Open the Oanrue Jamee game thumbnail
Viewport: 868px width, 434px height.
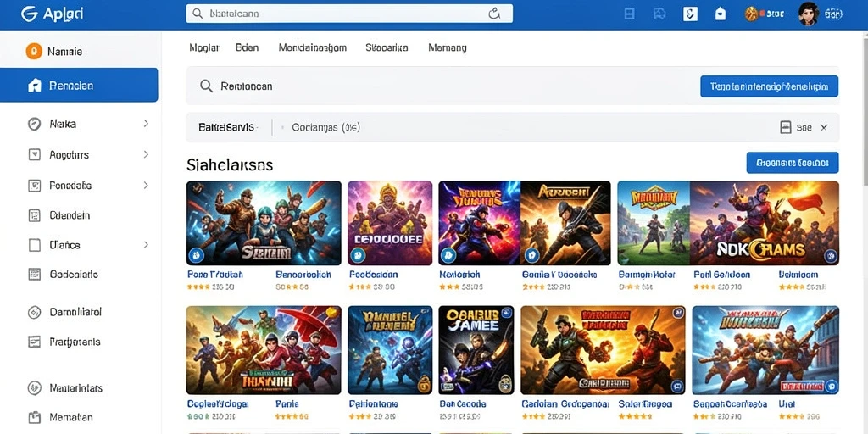click(x=476, y=350)
